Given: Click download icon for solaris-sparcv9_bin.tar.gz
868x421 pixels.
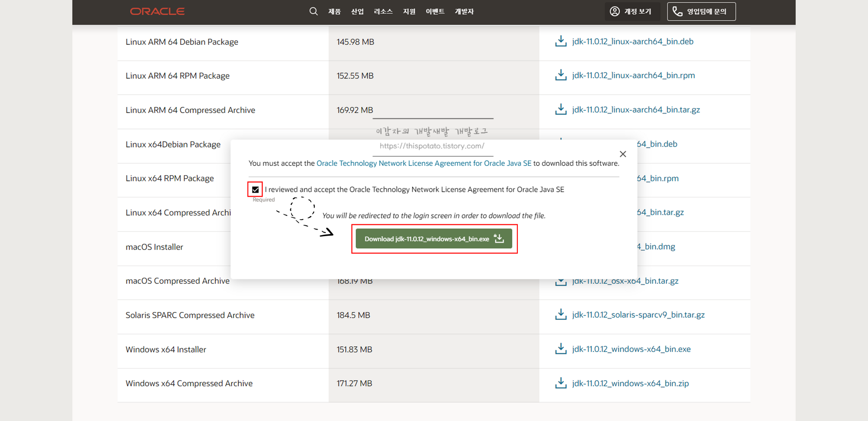Looking at the screenshot, I should (x=561, y=315).
